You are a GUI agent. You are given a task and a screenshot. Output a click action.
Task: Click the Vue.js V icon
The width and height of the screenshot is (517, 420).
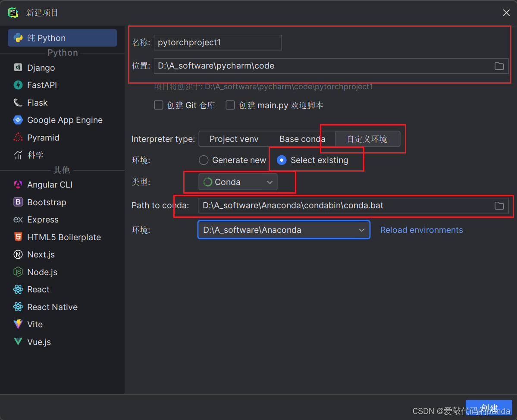(18, 342)
